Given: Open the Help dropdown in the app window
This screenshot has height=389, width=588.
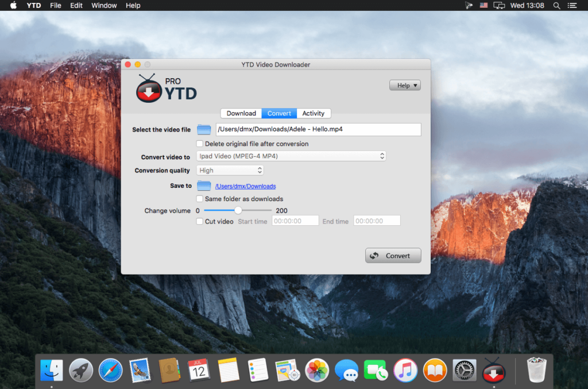Looking at the screenshot, I should click(x=405, y=84).
